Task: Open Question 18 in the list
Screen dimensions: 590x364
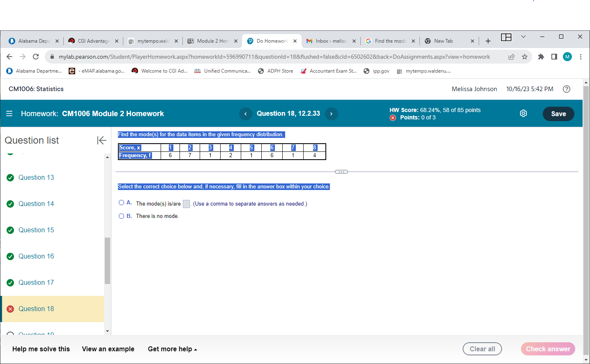Action: point(36,309)
